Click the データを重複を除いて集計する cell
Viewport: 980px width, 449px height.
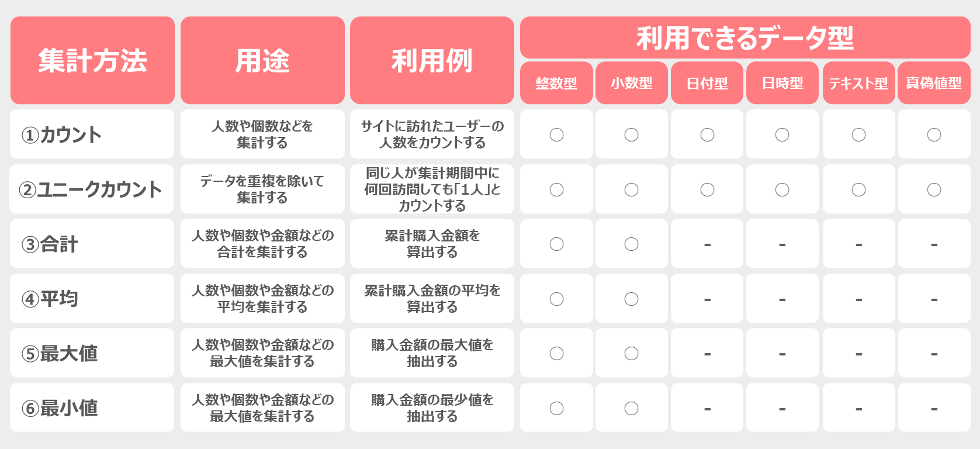tap(262, 189)
